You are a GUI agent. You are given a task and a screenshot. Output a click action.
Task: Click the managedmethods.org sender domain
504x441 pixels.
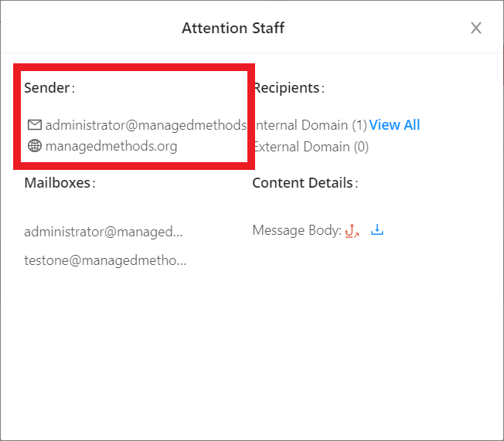click(x=111, y=146)
